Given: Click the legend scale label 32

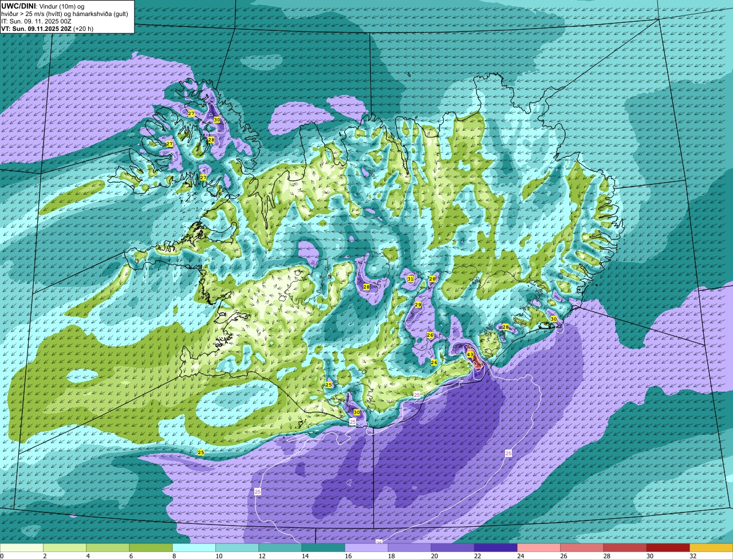Looking at the screenshot, I should click(693, 556).
